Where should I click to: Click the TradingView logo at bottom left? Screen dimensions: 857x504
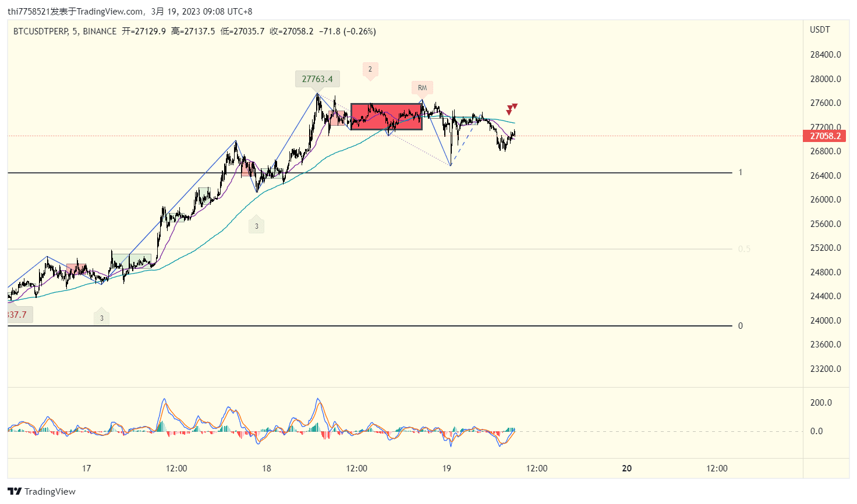[x=41, y=491]
